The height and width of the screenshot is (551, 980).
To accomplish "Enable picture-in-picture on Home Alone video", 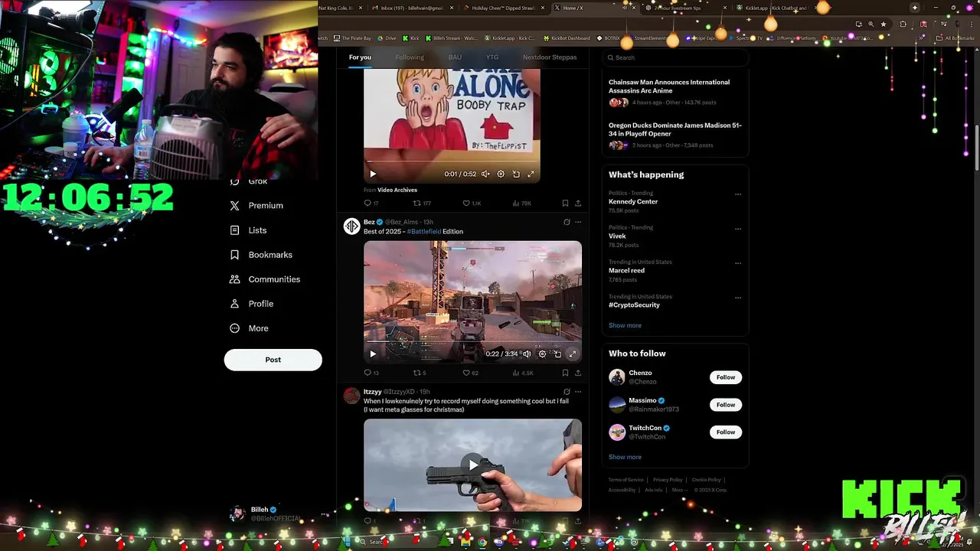I will pos(516,174).
